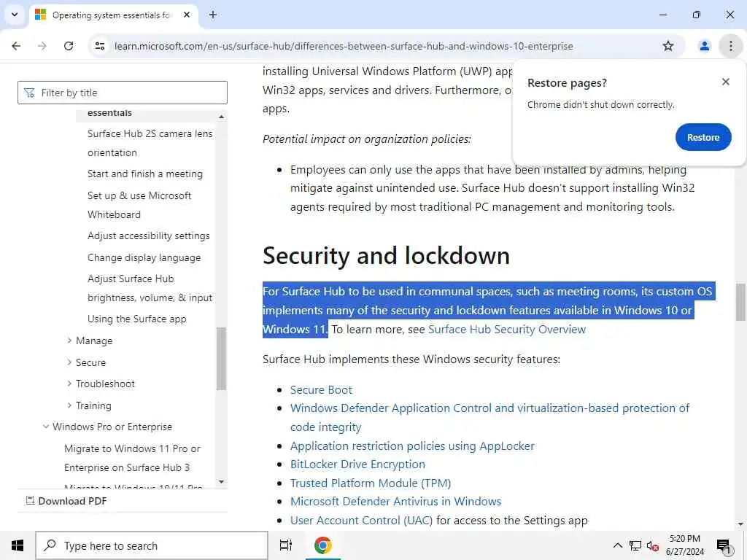The width and height of the screenshot is (747, 560).
Task: Focus the Filter by title field
Action: [123, 93]
